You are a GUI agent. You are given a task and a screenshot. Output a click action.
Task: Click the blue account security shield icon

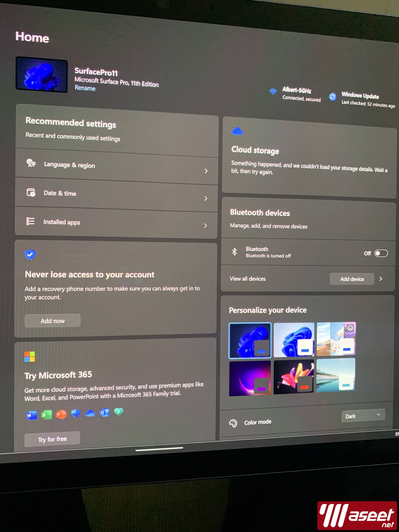30,255
